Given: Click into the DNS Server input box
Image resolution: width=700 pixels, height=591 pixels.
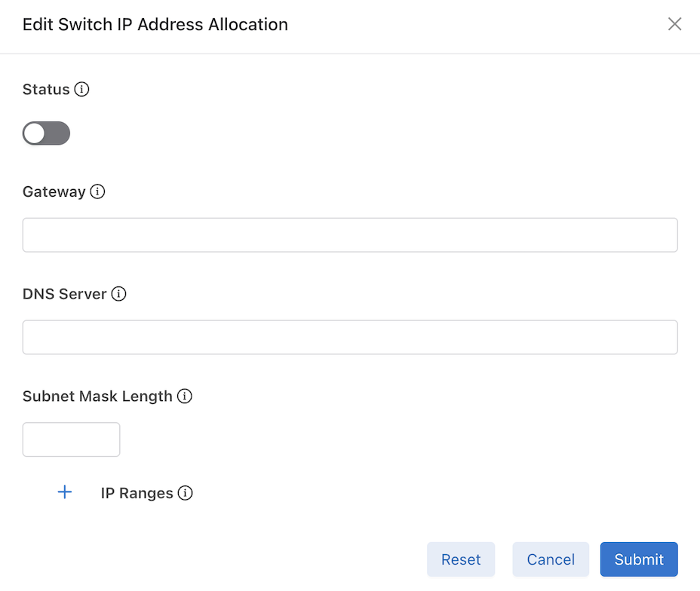Looking at the screenshot, I should [350, 337].
